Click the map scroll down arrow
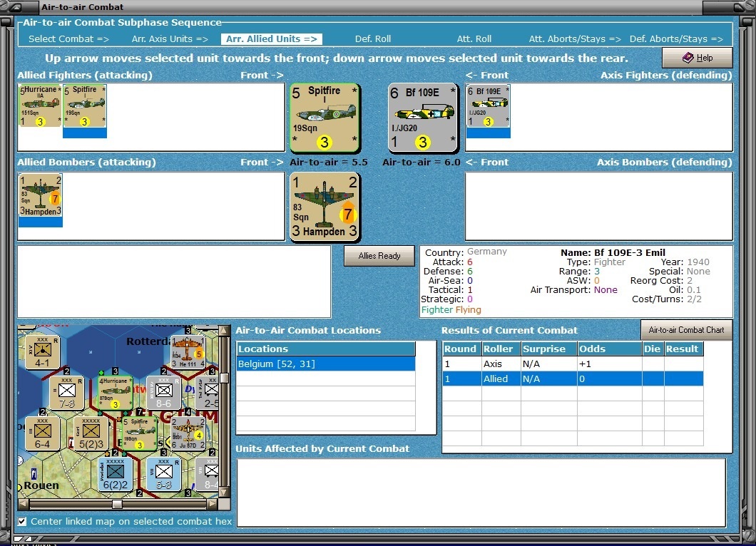Screen dimensions: 756x546 224,492
